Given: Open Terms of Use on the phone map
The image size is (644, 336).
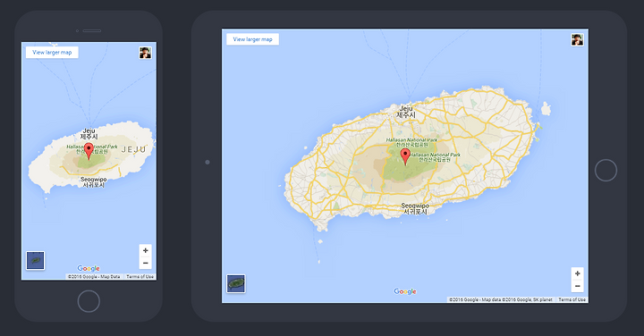Looking at the screenshot, I should [x=140, y=277].
